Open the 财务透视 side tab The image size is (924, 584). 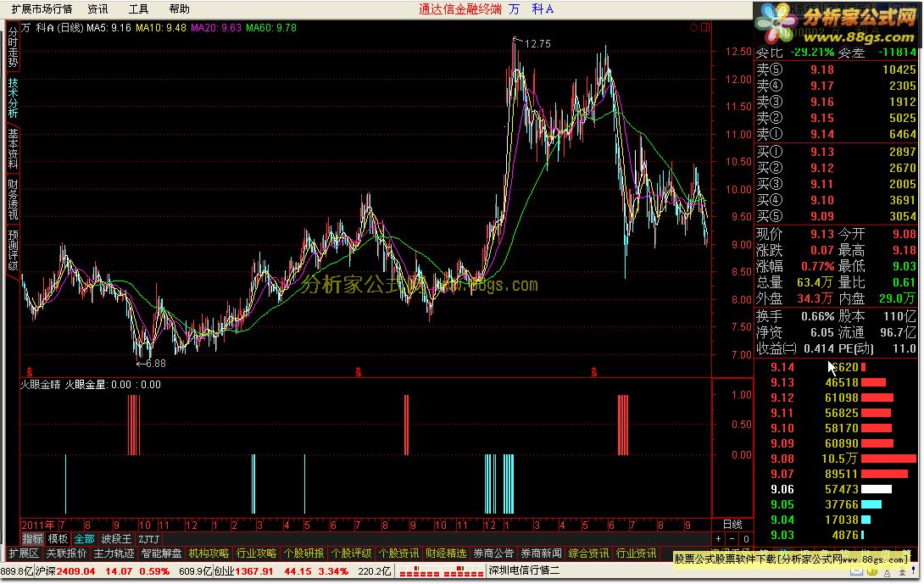click(13, 199)
